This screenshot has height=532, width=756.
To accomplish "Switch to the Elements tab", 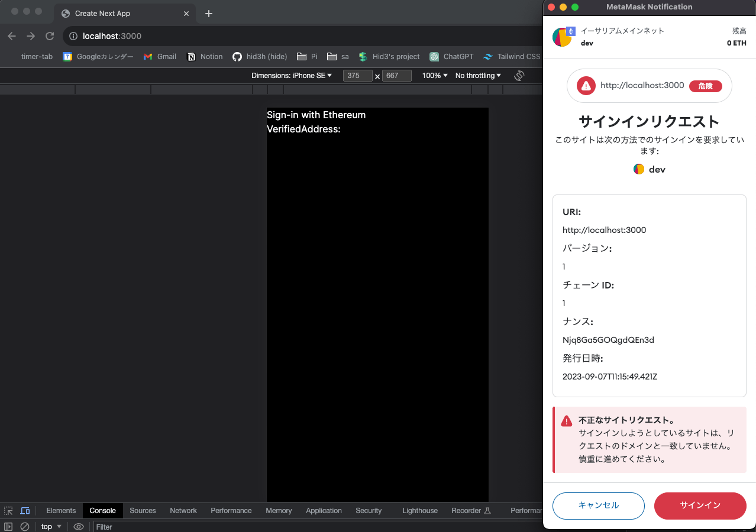I will pyautogui.click(x=61, y=511).
